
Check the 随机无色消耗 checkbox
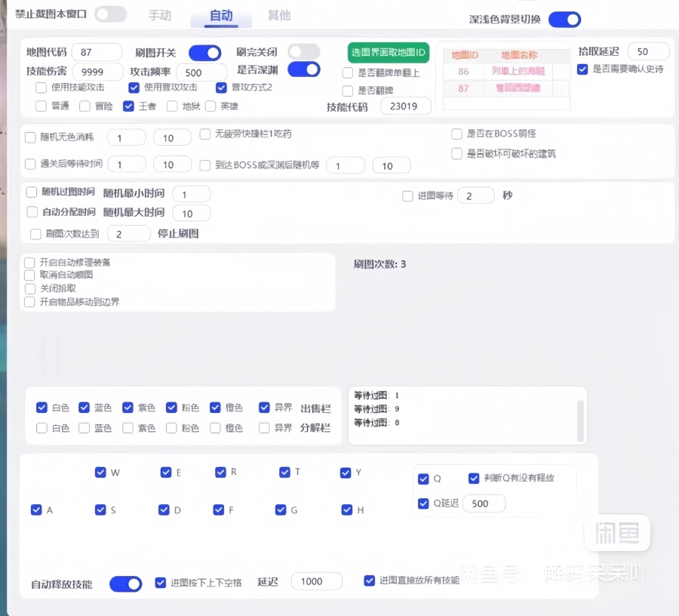(x=30, y=137)
